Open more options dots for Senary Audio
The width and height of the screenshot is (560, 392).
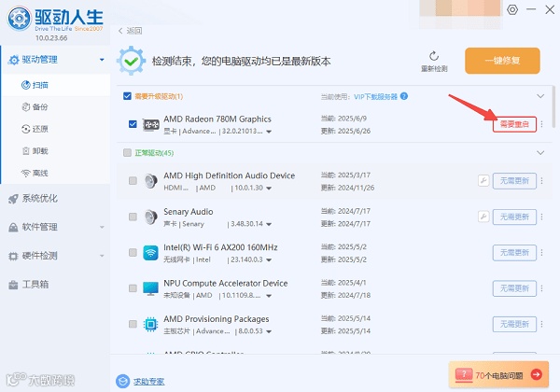point(541,217)
